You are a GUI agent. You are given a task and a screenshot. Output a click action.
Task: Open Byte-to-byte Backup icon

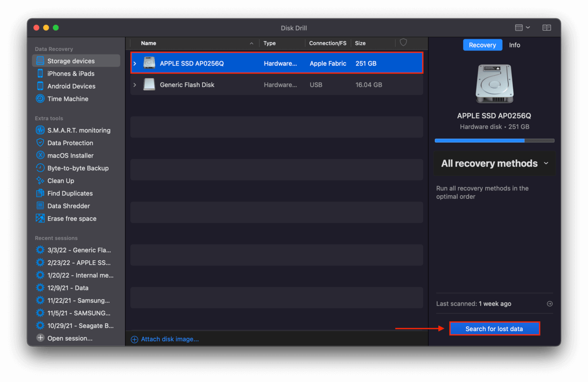pyautogui.click(x=40, y=168)
